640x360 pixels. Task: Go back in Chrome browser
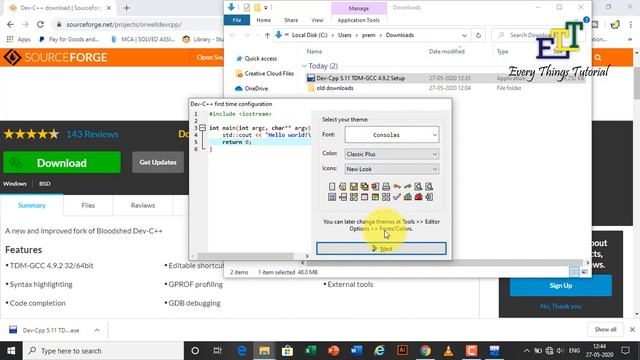click(10, 24)
